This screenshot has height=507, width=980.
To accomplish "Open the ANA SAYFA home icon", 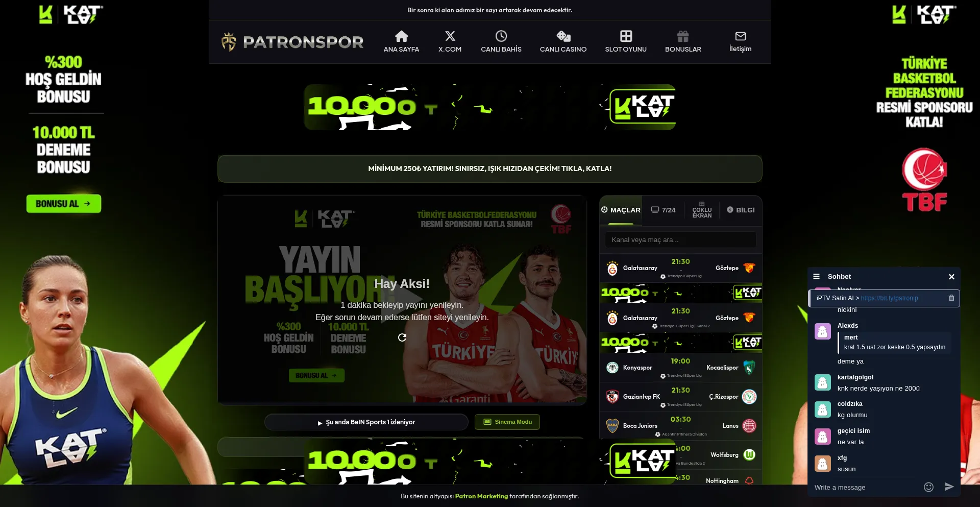I will click(401, 36).
